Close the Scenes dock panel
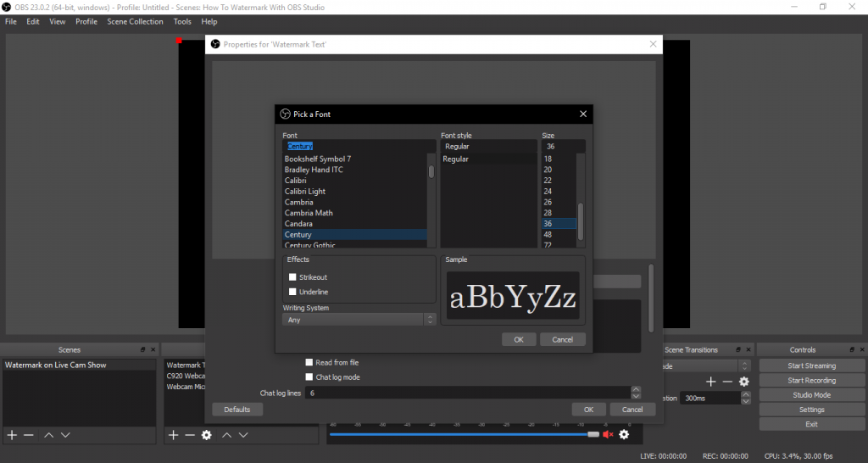Image resolution: width=868 pixels, height=463 pixels. 153,350
